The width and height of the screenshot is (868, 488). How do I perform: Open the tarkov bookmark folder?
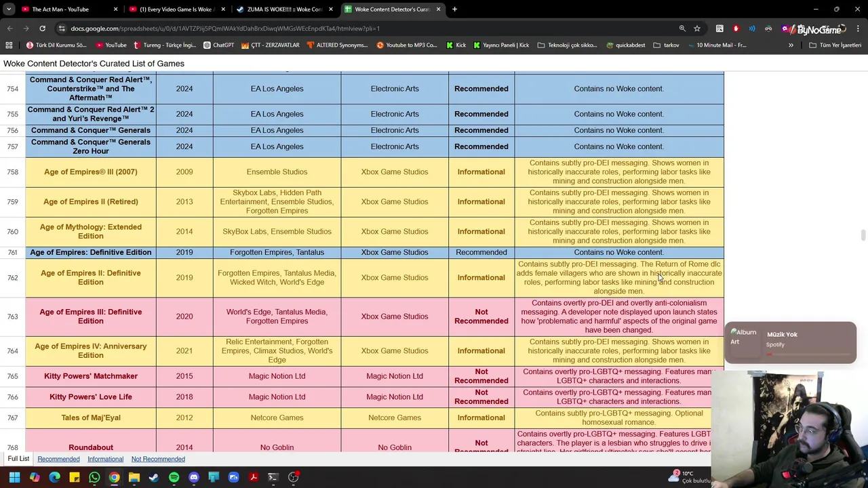[x=666, y=45]
